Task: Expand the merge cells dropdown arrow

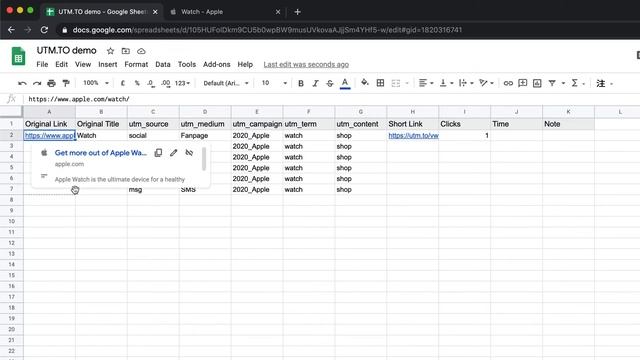Action: 407,83
